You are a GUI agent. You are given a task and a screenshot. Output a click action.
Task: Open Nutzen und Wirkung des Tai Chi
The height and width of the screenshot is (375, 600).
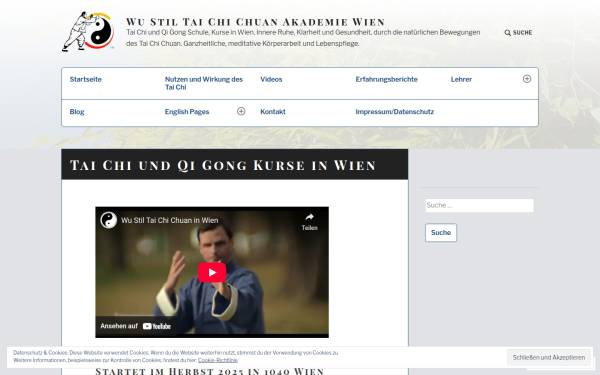pyautogui.click(x=204, y=83)
